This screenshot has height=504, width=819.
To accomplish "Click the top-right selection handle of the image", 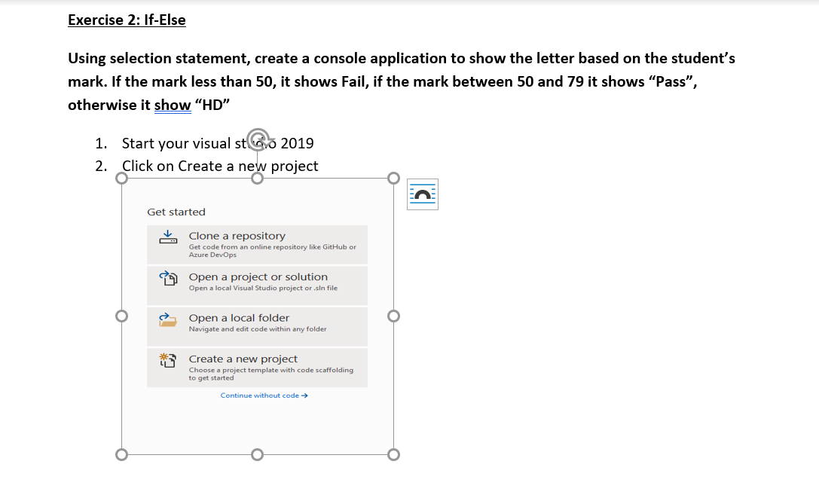I will 393,176.
